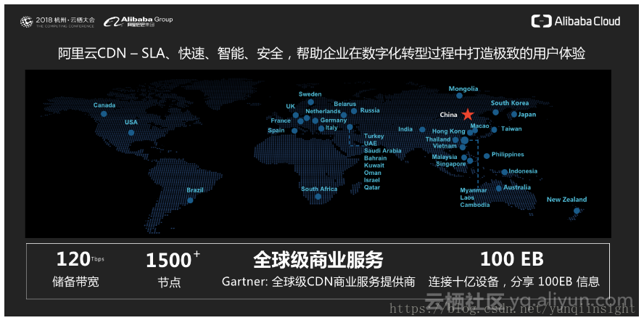The height and width of the screenshot is (323, 644).
Task: Select the Vietnam map label
Action: [x=445, y=146]
